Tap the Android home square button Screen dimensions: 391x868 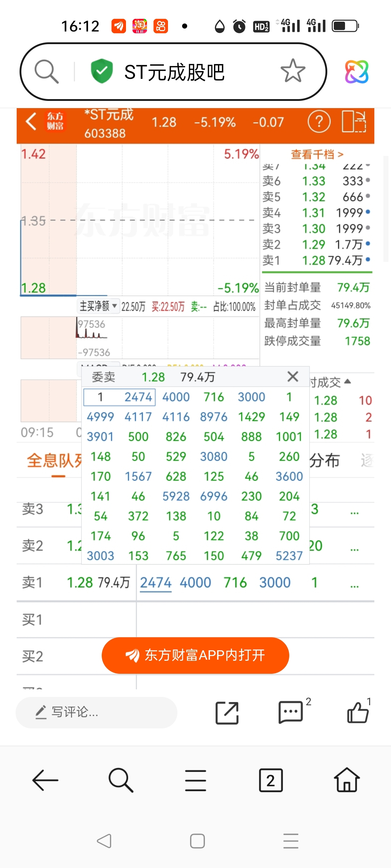[x=197, y=841]
